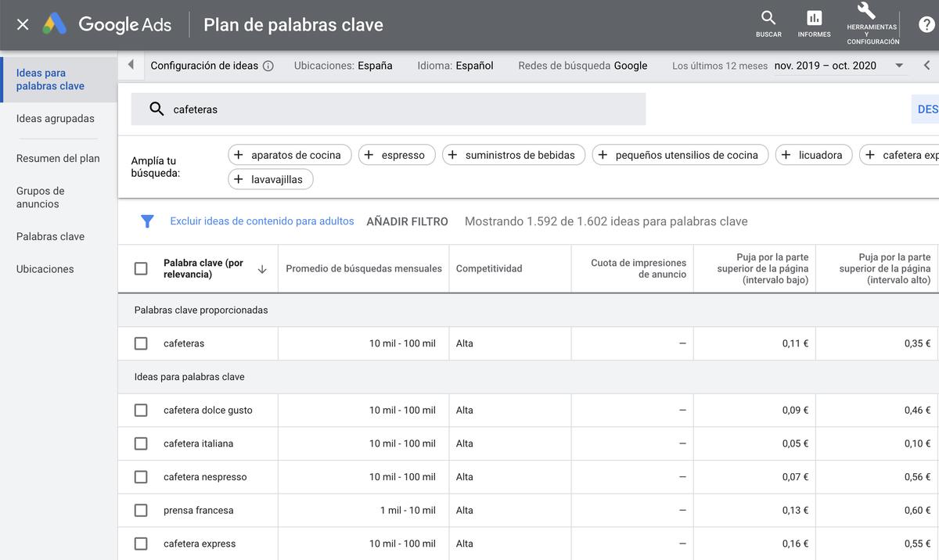The height and width of the screenshot is (560, 939).
Task: Click the Excluir ideas de contenido para adultos link
Action: [261, 221]
